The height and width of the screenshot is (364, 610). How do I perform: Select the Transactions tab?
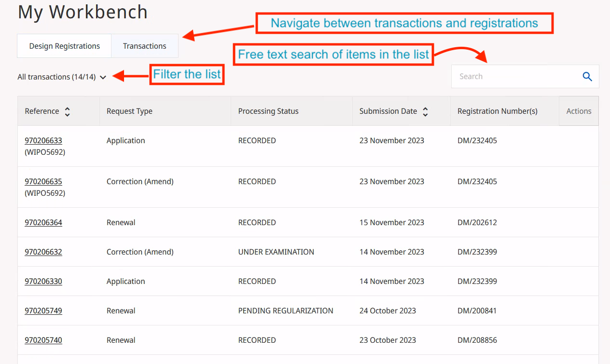pyautogui.click(x=144, y=46)
